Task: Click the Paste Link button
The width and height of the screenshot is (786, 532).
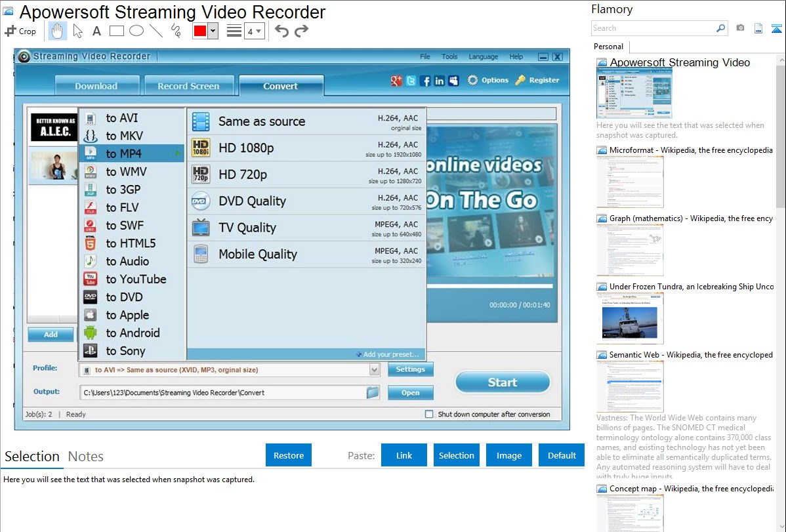Action: click(x=404, y=455)
